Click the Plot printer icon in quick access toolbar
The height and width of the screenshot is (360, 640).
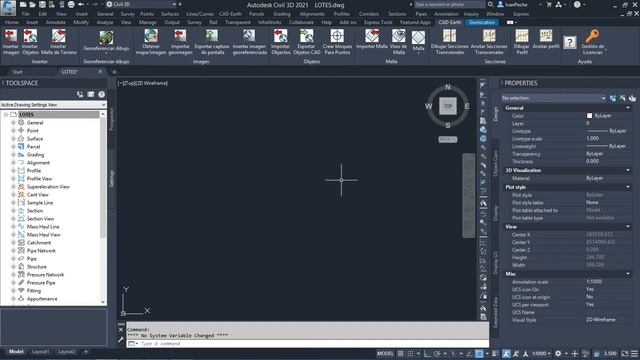71,4
